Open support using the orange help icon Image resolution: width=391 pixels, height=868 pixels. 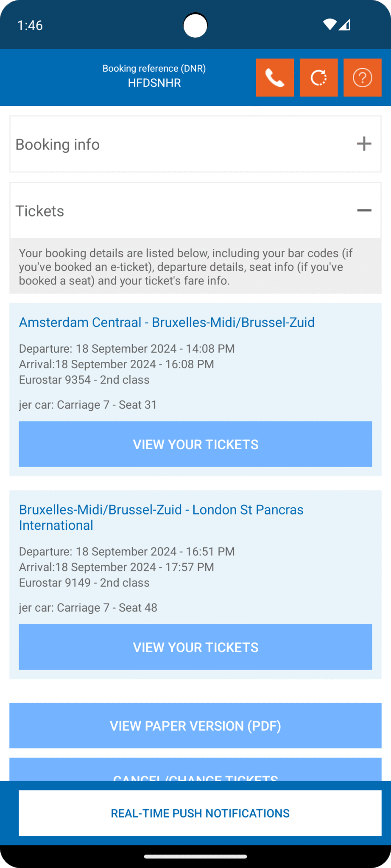362,77
